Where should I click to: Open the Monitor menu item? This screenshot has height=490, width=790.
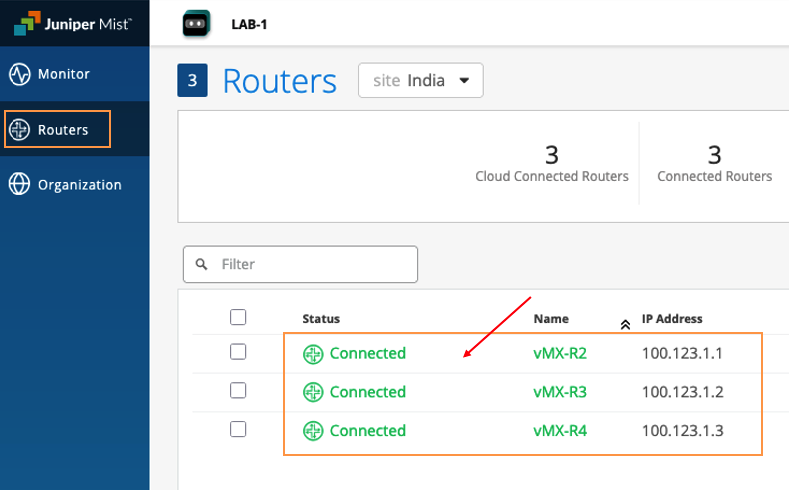(x=64, y=74)
